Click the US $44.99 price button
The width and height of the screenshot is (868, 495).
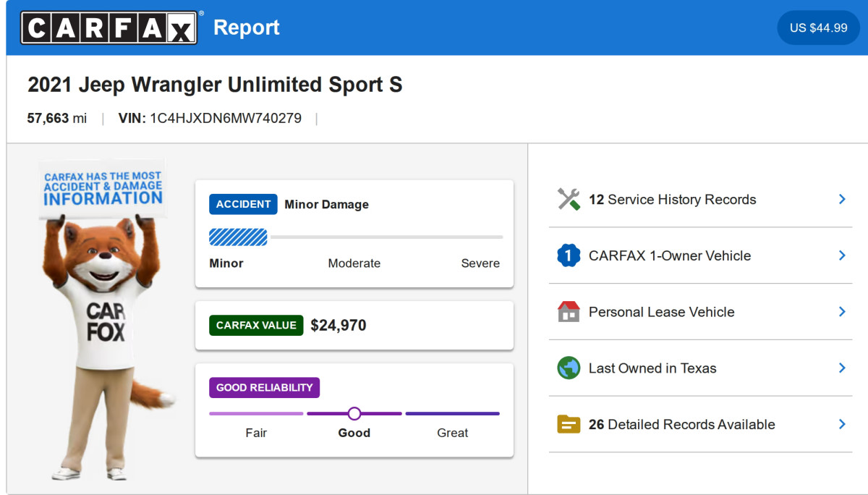(x=818, y=27)
